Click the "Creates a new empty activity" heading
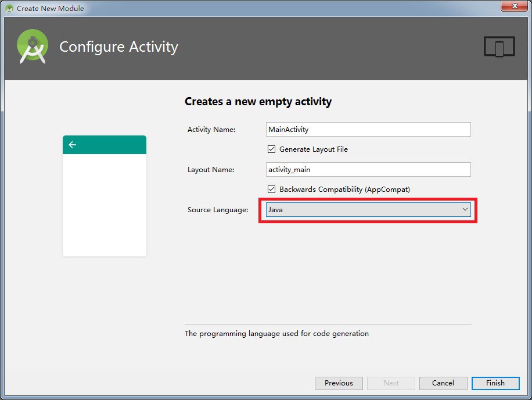This screenshot has height=400, width=532. (258, 102)
